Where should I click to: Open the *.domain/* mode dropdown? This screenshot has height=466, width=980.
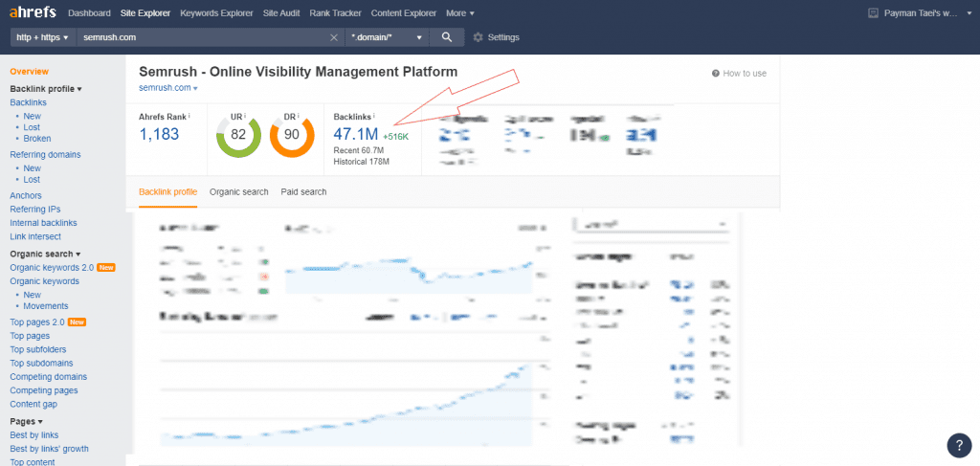click(387, 37)
